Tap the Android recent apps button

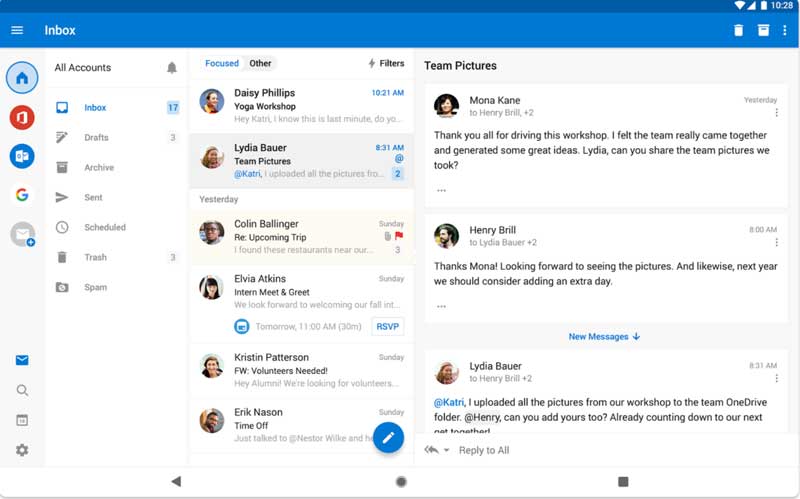623,481
